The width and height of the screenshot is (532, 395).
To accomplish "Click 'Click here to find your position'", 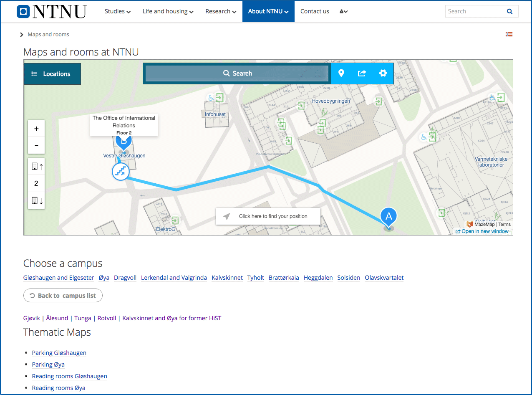I will point(268,216).
